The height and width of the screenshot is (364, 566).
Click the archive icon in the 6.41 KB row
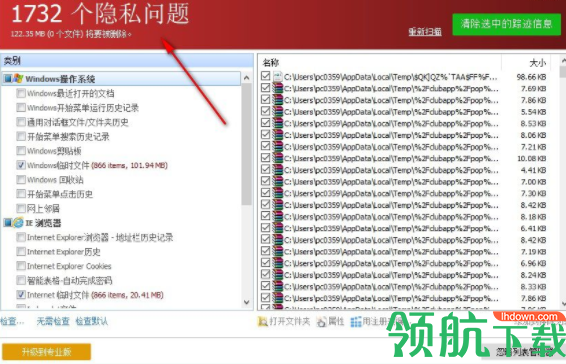tap(277, 228)
